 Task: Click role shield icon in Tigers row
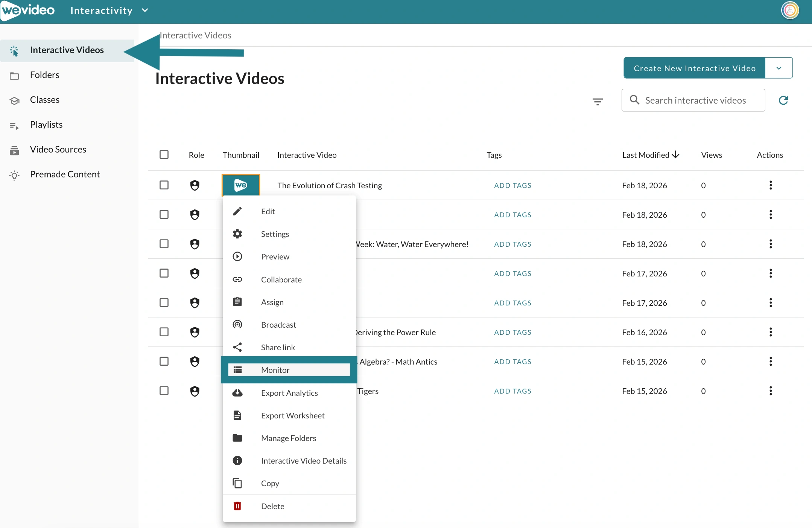195,391
